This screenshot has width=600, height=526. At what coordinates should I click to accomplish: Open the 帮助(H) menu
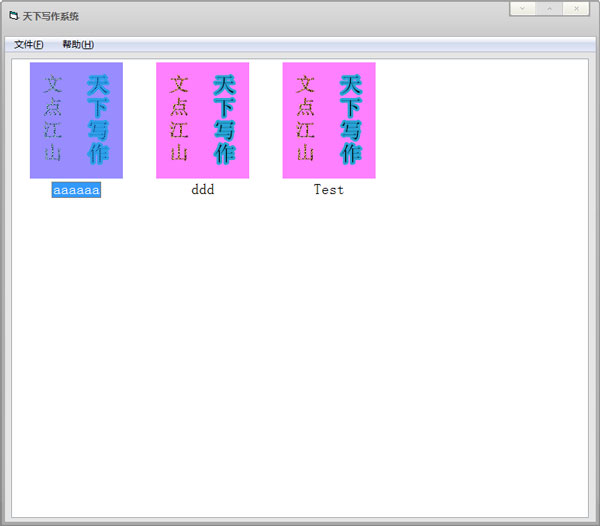tap(77, 44)
